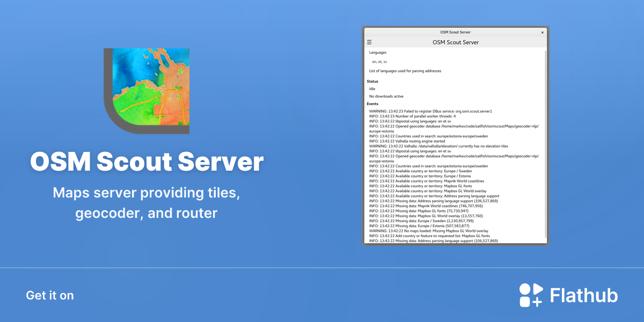Image resolution: width=644 pixels, height=322 pixels.
Task: Click the 'Events' section heading
Action: pos(372,104)
